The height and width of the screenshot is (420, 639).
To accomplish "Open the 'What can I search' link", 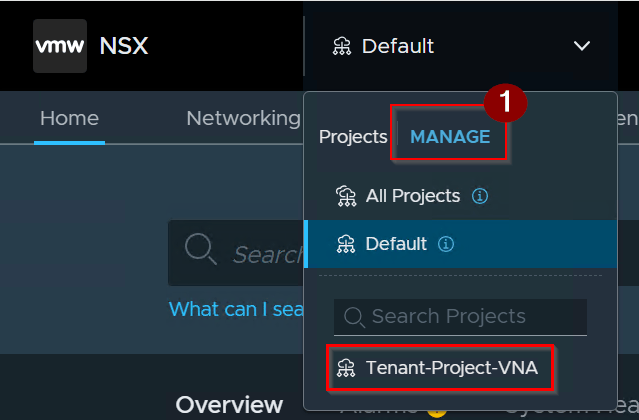I will coord(236,309).
